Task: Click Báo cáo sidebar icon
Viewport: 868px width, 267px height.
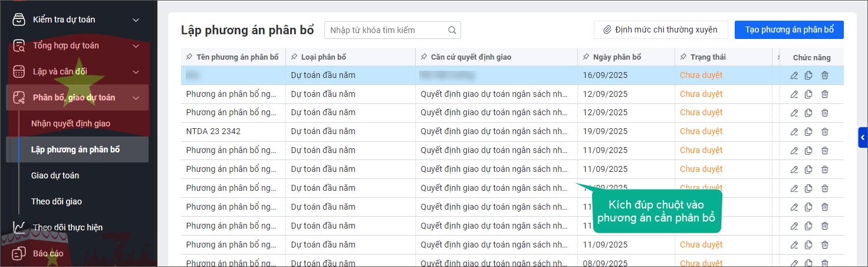Action: [19, 253]
